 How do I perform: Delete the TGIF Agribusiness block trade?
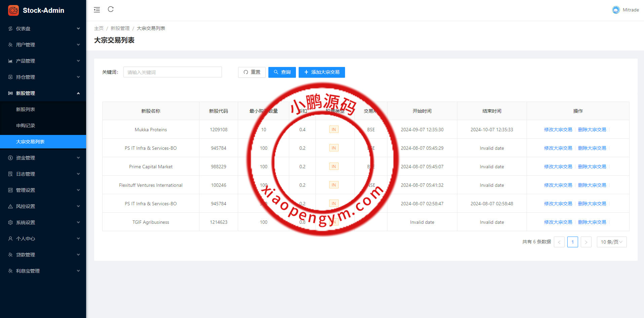click(592, 222)
